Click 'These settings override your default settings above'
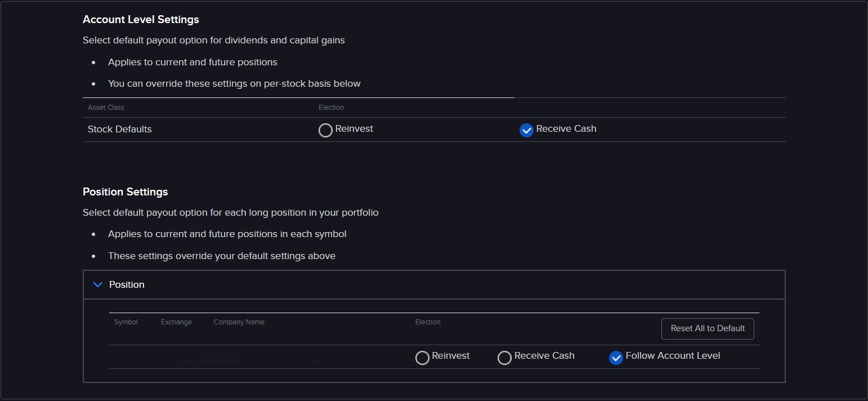Viewport: 868px width, 401px height. 222,256
